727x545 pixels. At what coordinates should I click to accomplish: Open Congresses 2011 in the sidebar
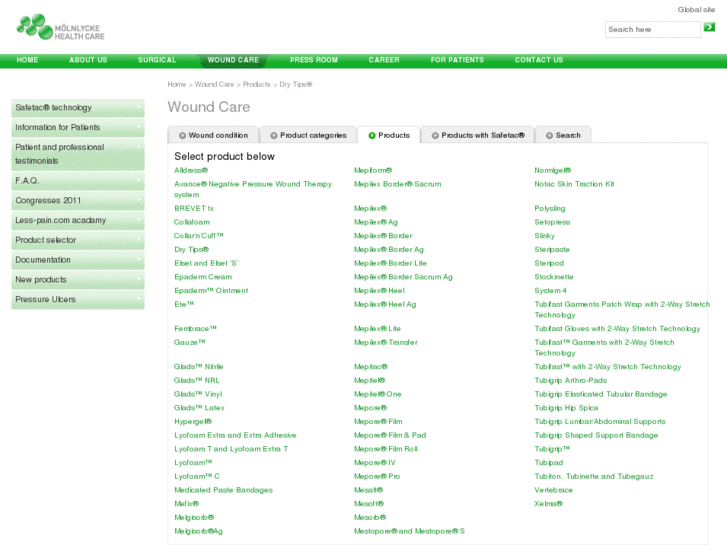point(78,201)
